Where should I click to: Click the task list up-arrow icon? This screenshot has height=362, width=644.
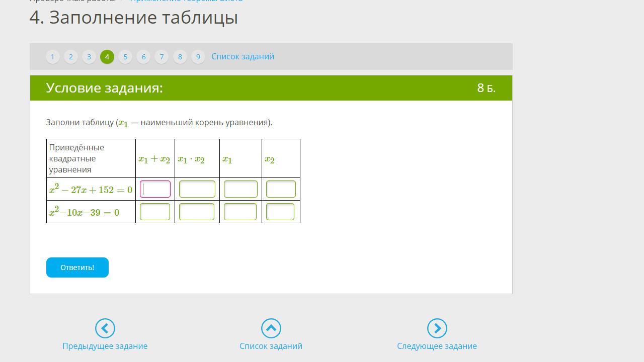pyautogui.click(x=271, y=328)
